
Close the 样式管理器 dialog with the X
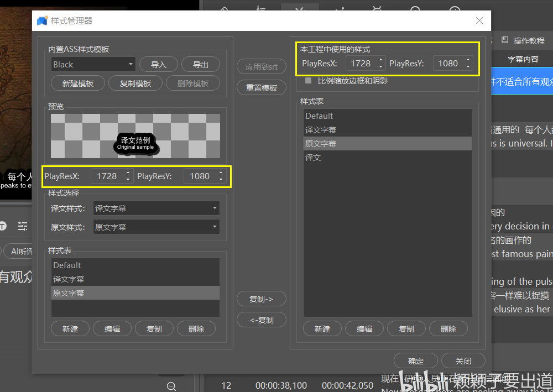pyautogui.click(x=479, y=20)
